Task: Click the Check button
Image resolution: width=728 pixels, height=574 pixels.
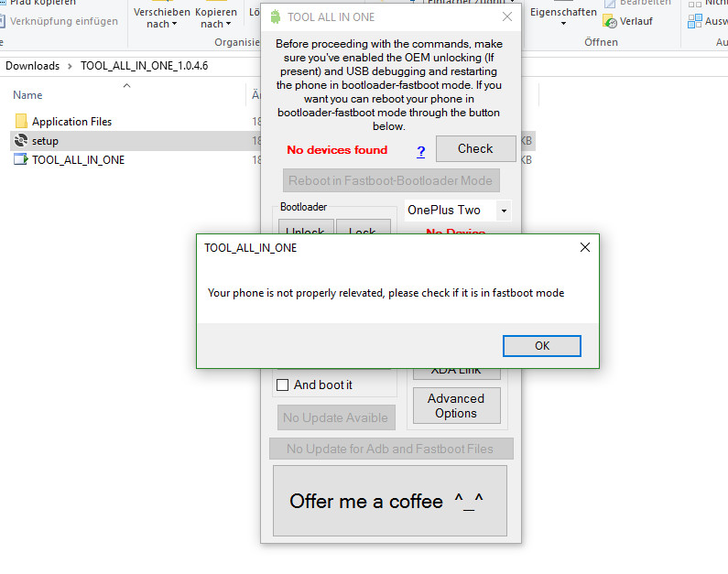Action: click(x=475, y=148)
